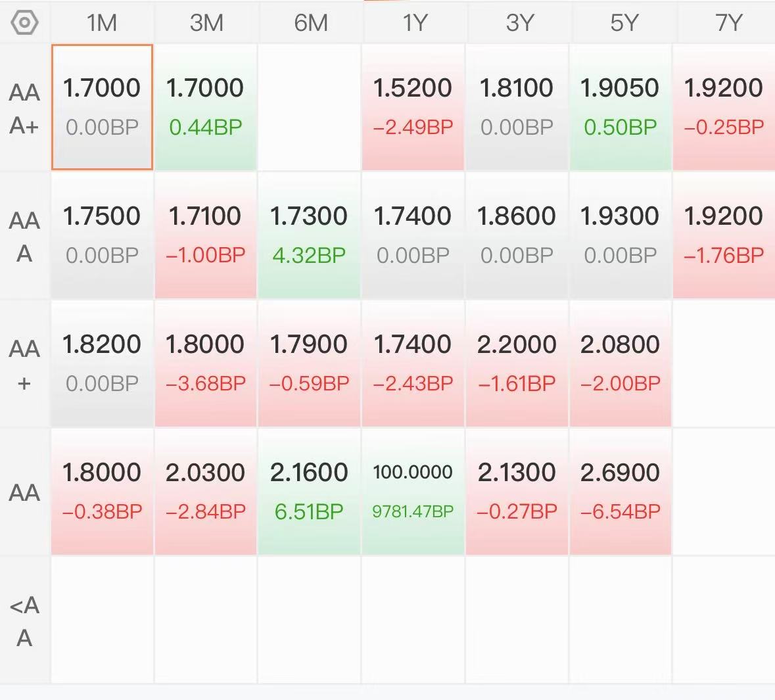Screen dimensions: 775x700
Task: Open AAA 3M cell showing 1.7100
Action: (206, 235)
